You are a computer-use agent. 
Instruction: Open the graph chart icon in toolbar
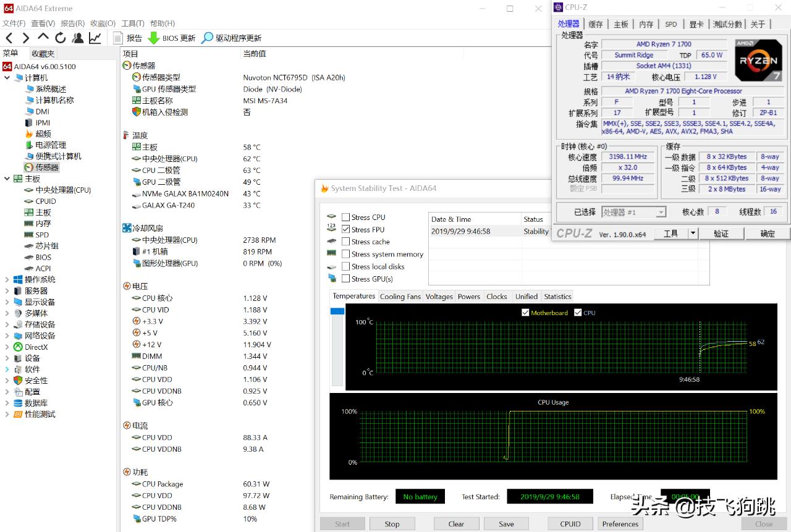[x=95, y=38]
